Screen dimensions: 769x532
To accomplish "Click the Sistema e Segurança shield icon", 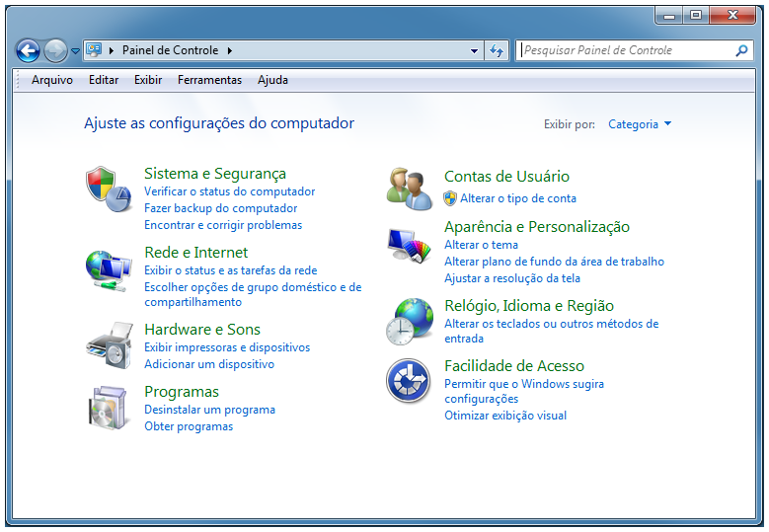I will click(109, 189).
